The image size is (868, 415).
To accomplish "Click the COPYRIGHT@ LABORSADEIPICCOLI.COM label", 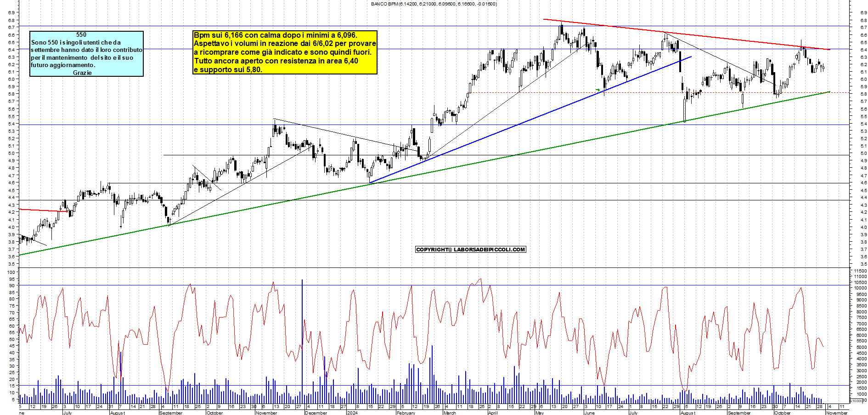I will 471,250.
